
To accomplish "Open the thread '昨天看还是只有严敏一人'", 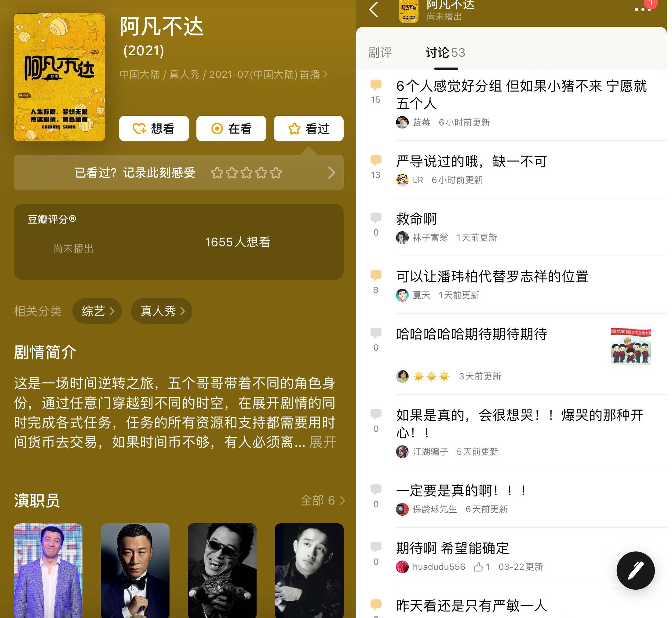I will point(471,605).
